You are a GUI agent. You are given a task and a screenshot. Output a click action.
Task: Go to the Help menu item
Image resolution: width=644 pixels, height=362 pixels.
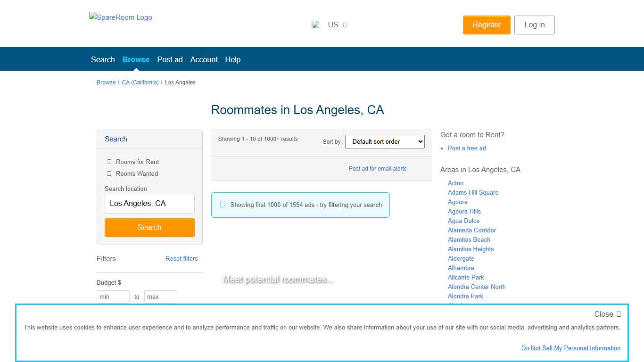(232, 59)
